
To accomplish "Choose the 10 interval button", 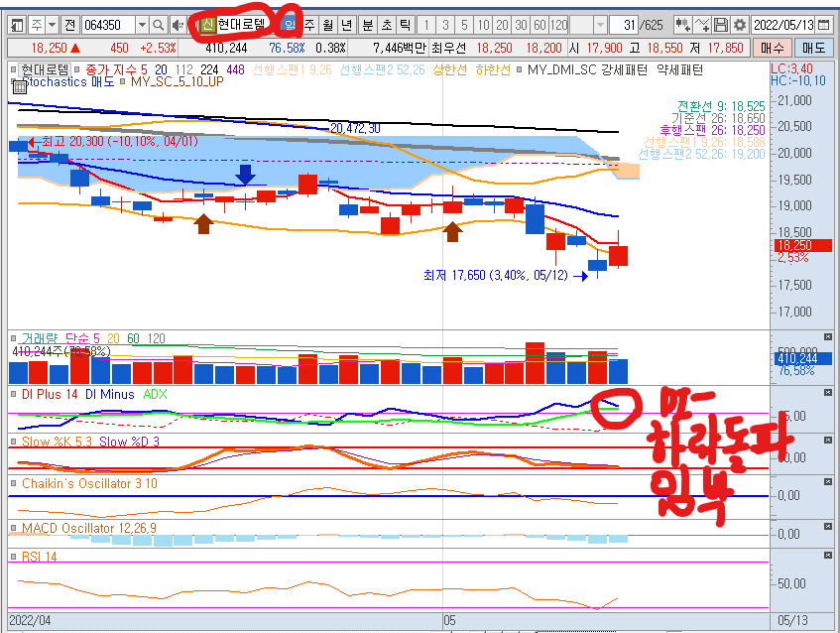I will 483,25.
